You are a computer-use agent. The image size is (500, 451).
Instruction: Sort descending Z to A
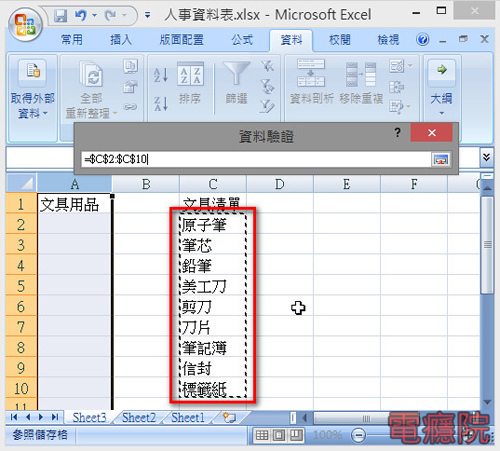coord(161,103)
